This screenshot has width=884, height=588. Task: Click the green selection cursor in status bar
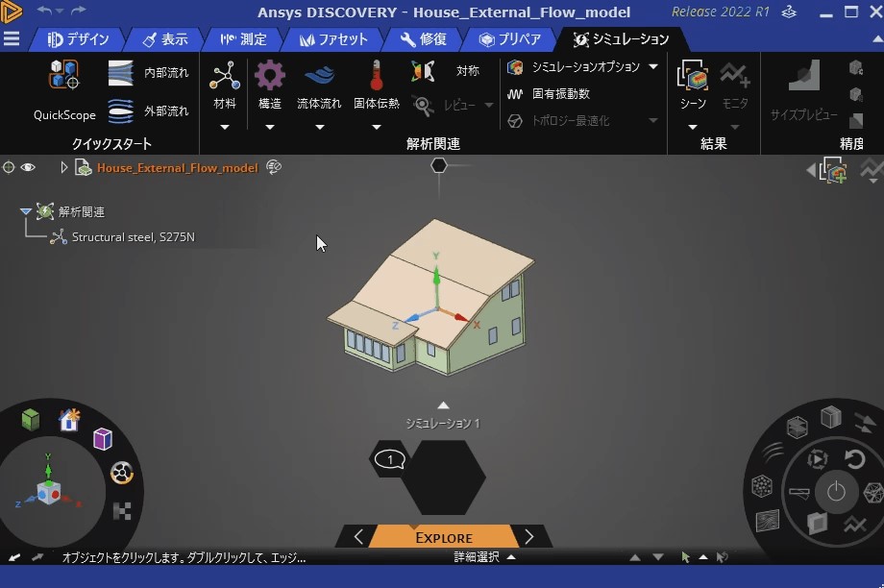click(685, 557)
